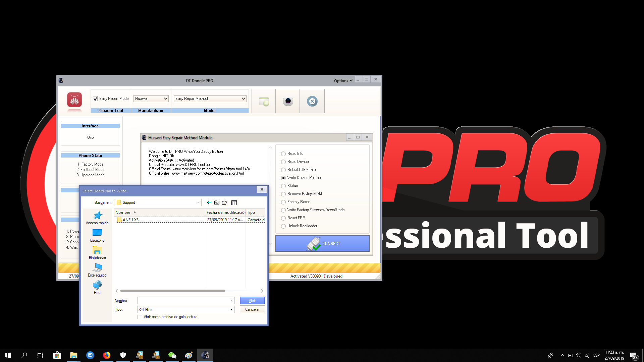The width and height of the screenshot is (644, 362).
Task: Select Write Factory Firmware/DownGrade option
Action: tap(283, 210)
